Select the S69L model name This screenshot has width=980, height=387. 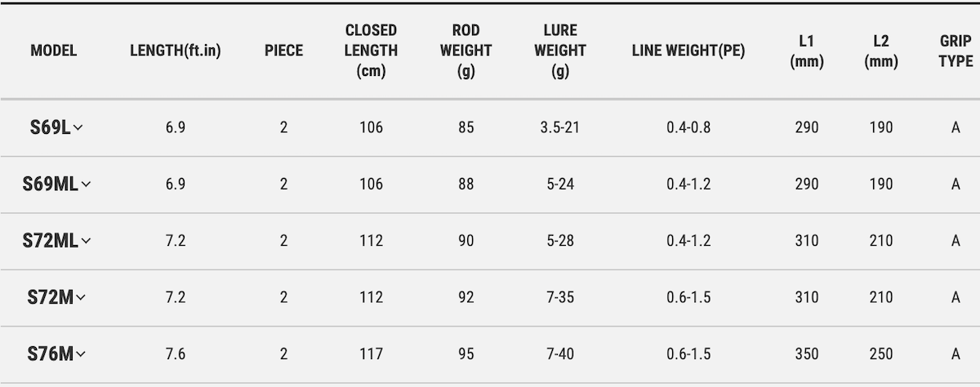click(49, 127)
